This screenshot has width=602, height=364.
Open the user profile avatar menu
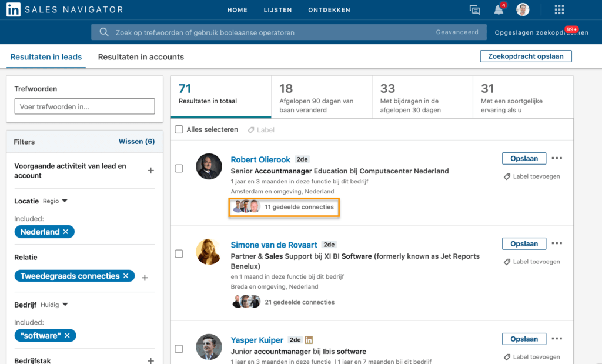(523, 9)
